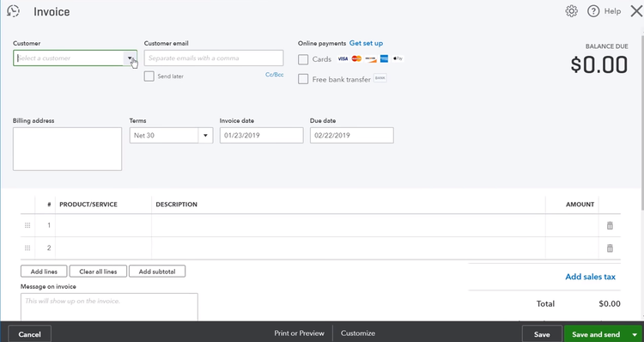
Task: Click line 1 Amount cell
Action: pos(572,225)
